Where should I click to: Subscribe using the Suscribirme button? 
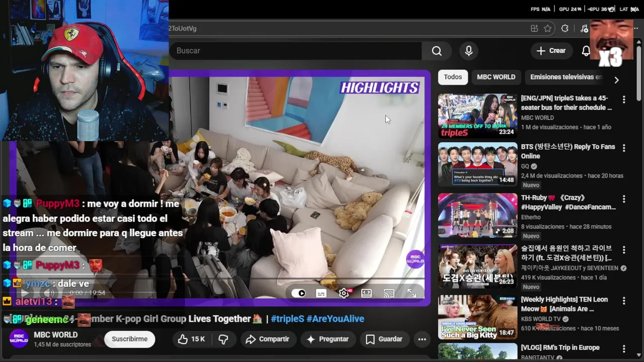(x=130, y=339)
